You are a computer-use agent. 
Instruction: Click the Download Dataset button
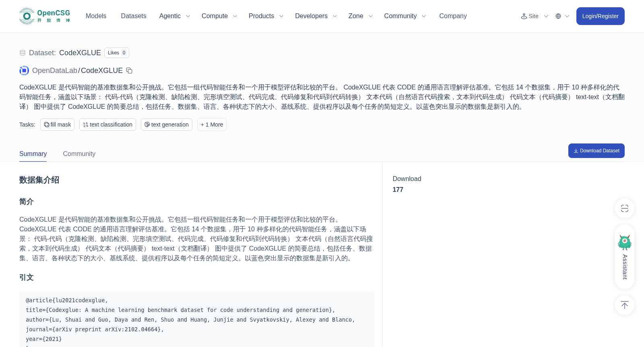point(597,151)
